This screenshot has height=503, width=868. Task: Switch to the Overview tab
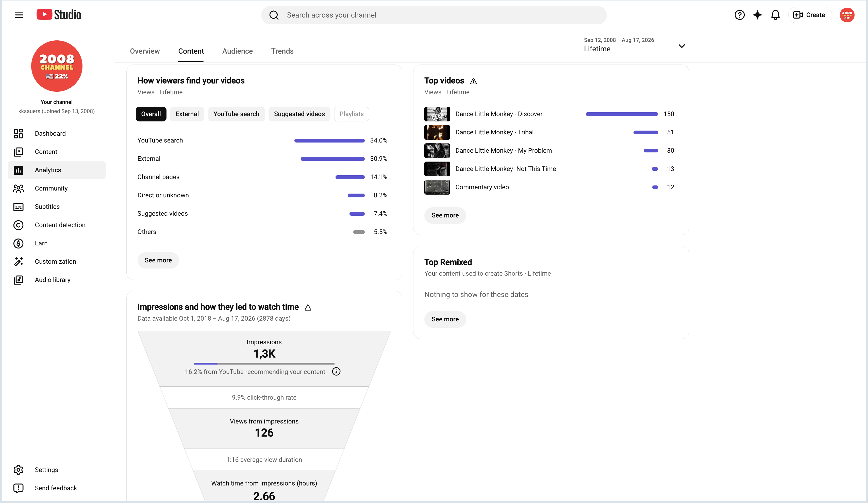point(145,51)
